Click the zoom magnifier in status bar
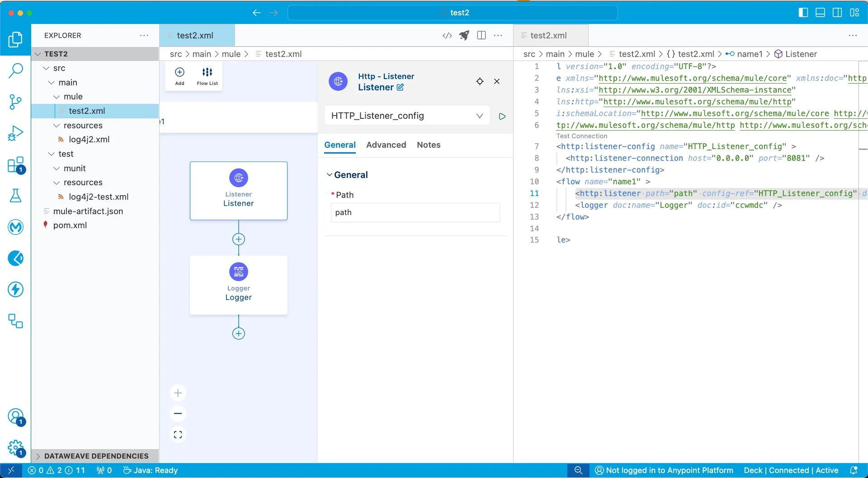Image resolution: width=868 pixels, height=478 pixels. (x=578, y=470)
